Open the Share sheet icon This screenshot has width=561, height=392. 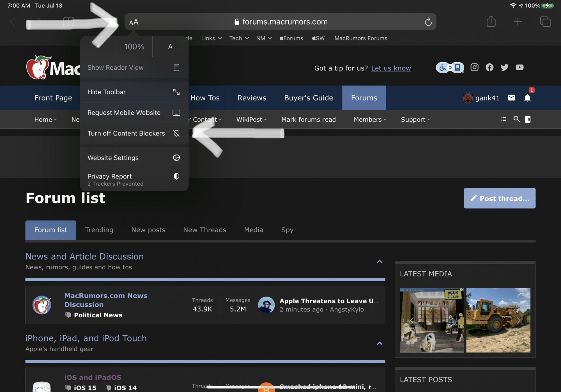click(x=491, y=22)
